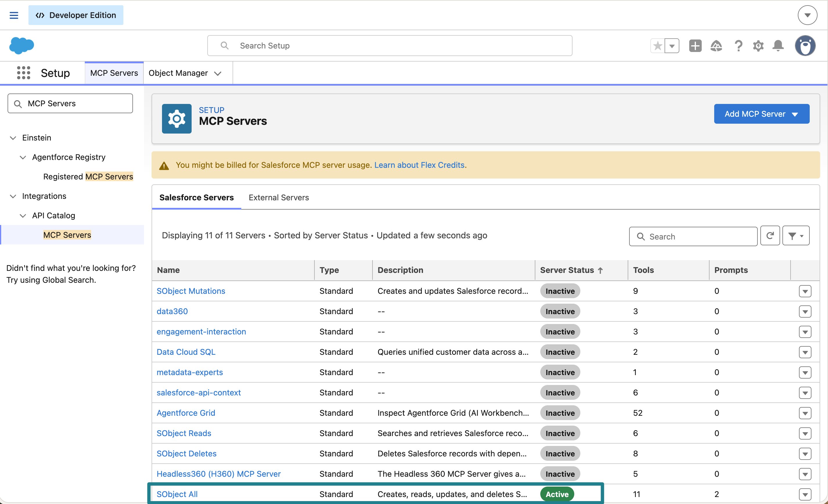Switch to the External Servers tab
The image size is (828, 504).
click(279, 198)
